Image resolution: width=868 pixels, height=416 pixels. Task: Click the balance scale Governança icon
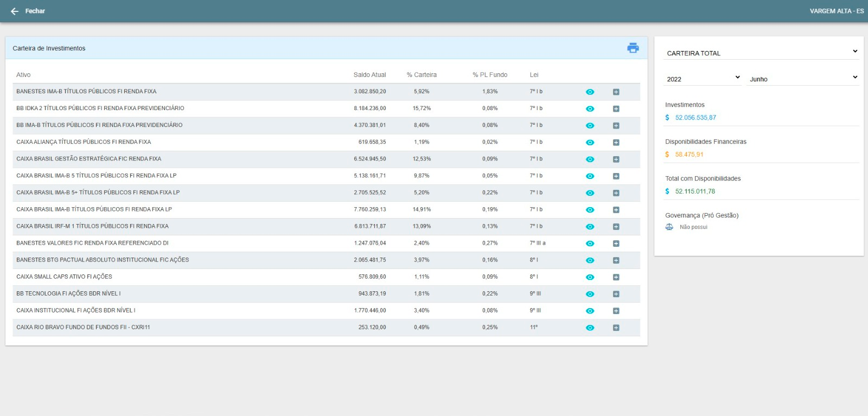[x=669, y=227]
